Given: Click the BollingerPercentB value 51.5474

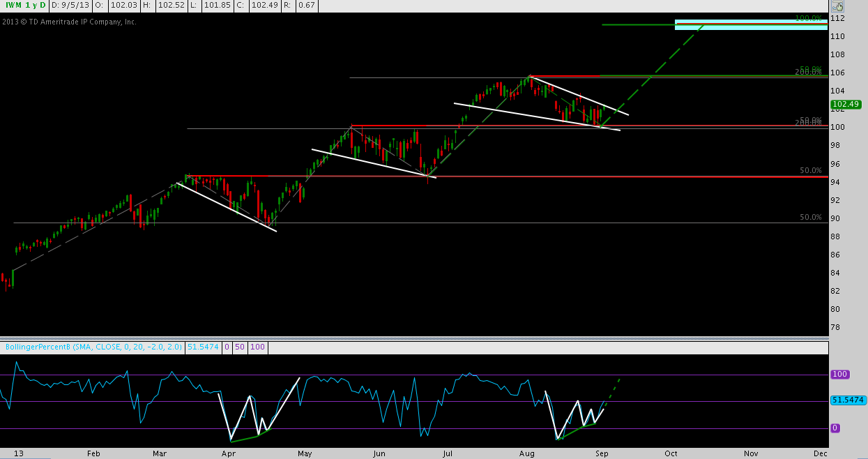Looking at the screenshot, I should click(x=202, y=347).
